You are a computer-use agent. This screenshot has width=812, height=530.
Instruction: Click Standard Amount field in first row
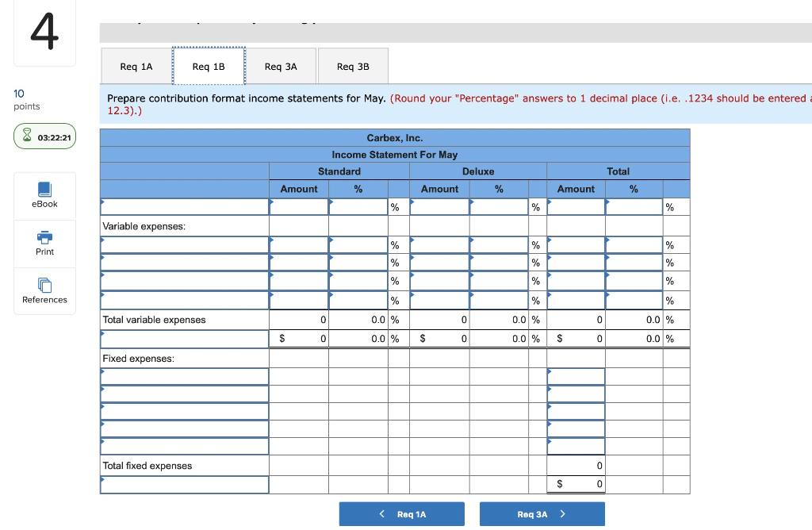click(x=299, y=207)
